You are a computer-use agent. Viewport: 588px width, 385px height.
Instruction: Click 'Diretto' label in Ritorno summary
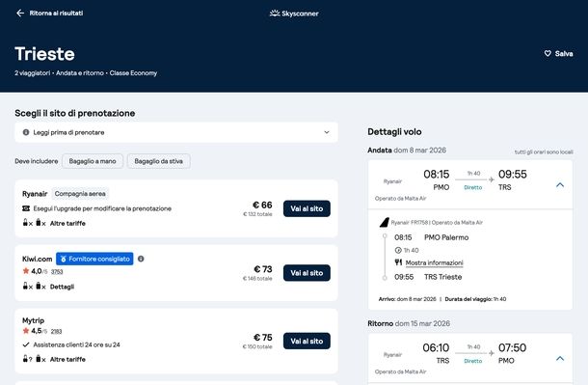[x=473, y=361]
